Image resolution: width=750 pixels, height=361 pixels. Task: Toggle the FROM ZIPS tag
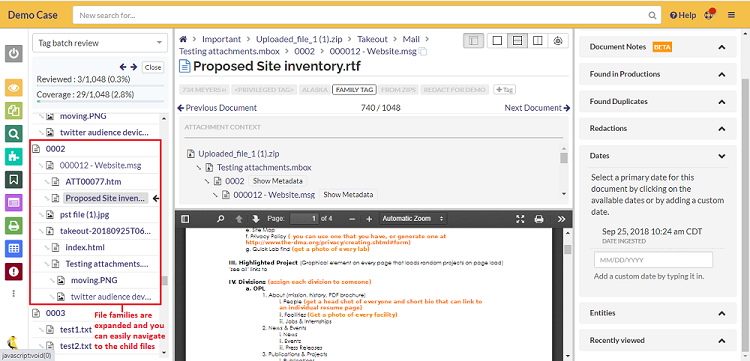point(399,89)
